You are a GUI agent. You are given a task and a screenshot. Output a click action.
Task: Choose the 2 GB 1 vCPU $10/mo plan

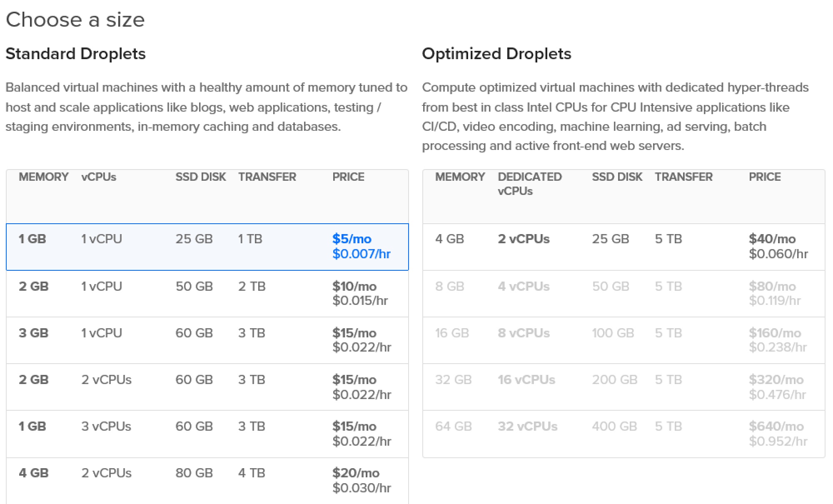click(207, 294)
